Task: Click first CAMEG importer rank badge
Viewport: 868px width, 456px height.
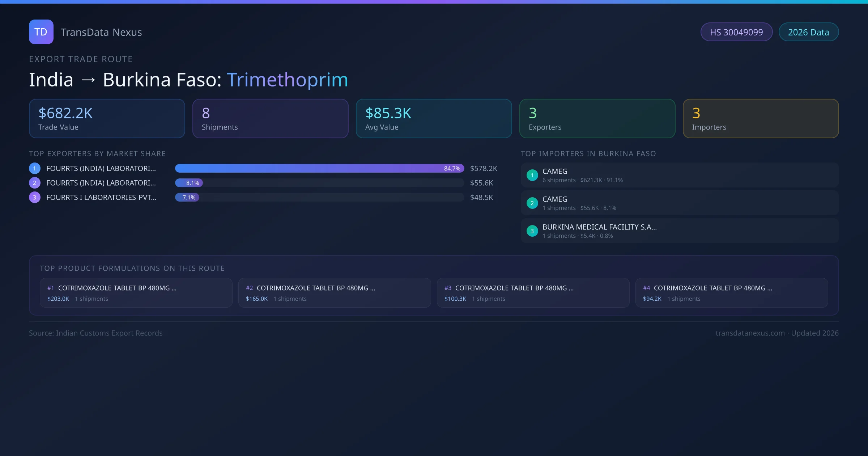Action: tap(532, 175)
